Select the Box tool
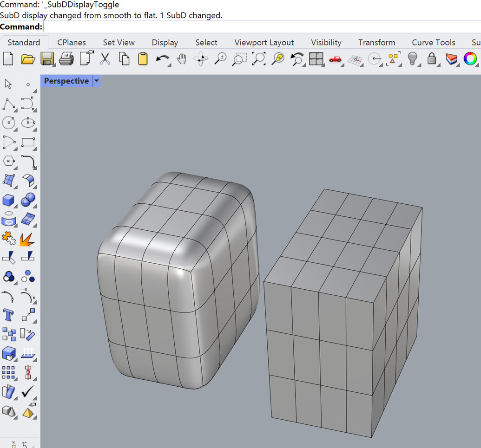 8,200
